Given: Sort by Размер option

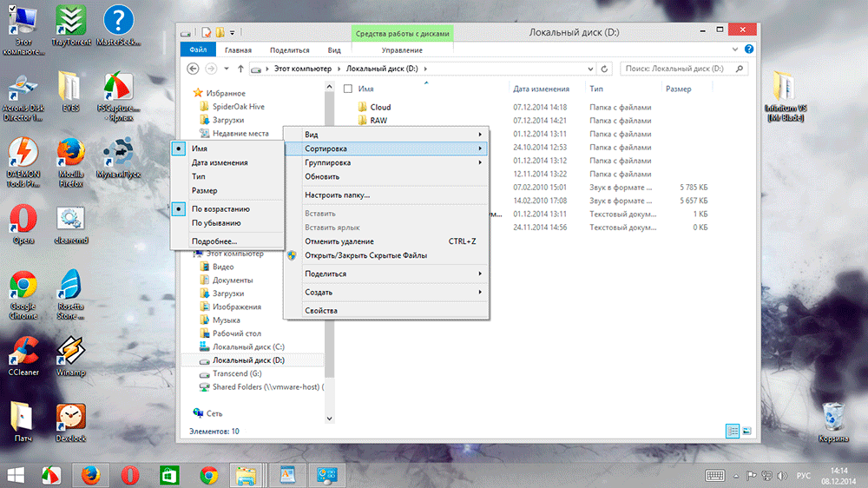Looking at the screenshot, I should tap(227, 190).
